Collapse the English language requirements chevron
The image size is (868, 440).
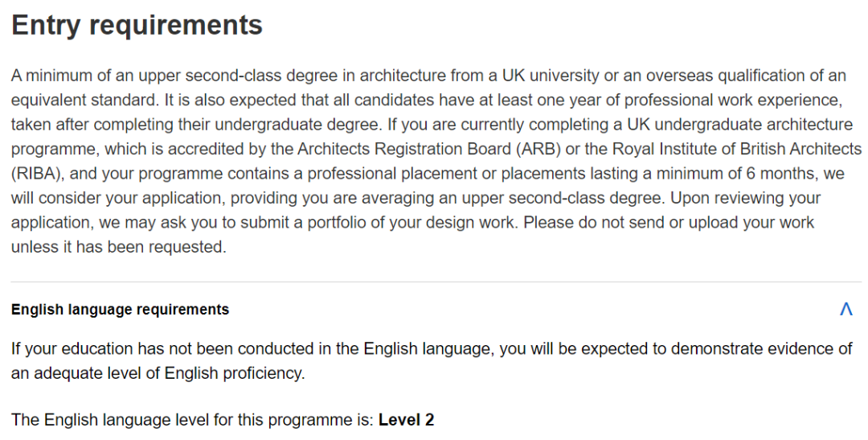pyautogui.click(x=845, y=309)
